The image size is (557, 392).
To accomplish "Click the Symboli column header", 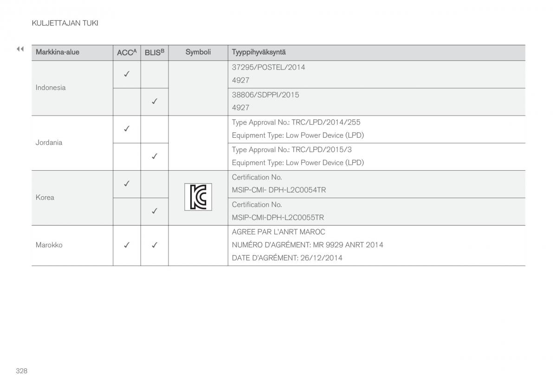I will click(x=198, y=52).
